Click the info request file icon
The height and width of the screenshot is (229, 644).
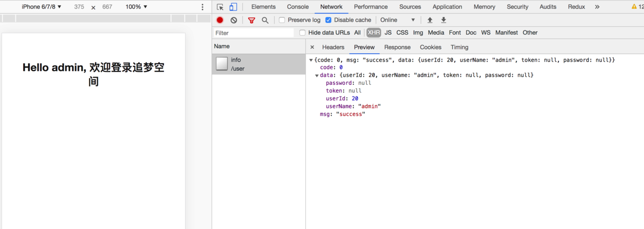point(222,64)
